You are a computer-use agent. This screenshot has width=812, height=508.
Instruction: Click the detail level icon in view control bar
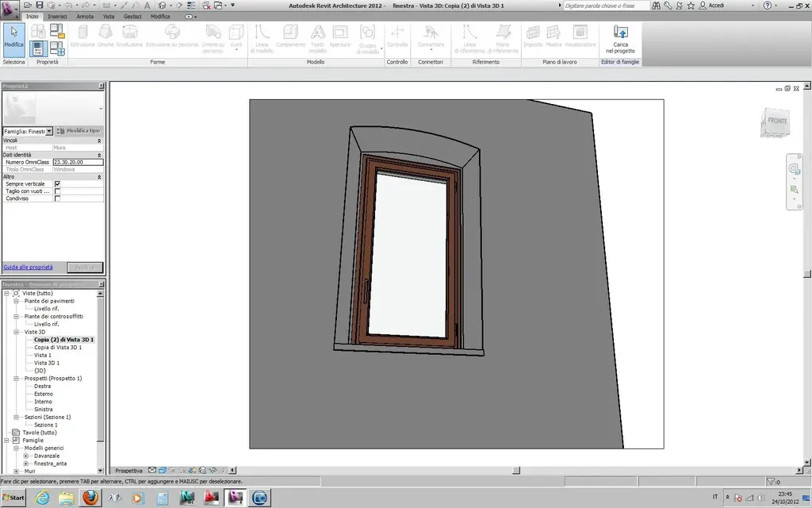pos(152,471)
